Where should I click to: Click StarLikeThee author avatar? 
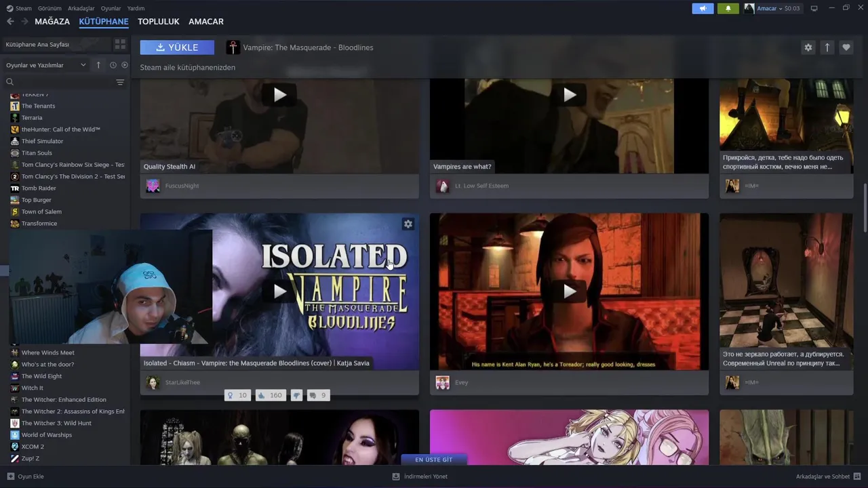click(x=153, y=382)
